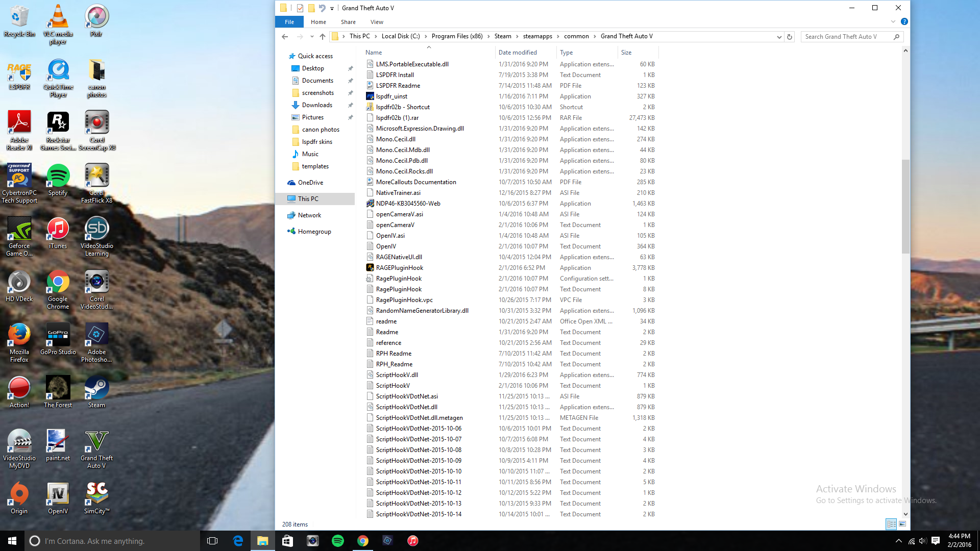Open the Help question mark icon
The width and height of the screenshot is (980, 551).
(x=904, y=21)
